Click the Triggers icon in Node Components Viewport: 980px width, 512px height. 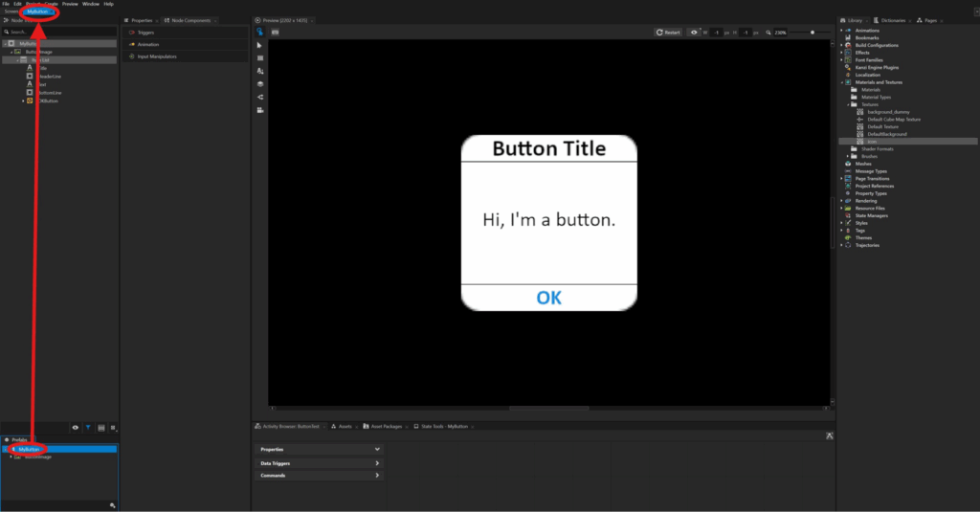point(132,33)
